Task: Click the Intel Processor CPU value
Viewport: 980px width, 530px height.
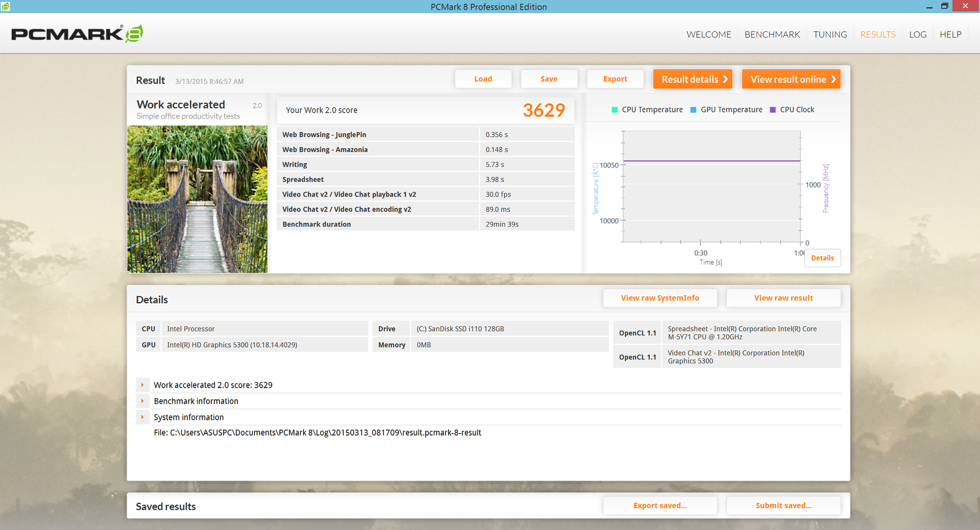Action: point(191,329)
